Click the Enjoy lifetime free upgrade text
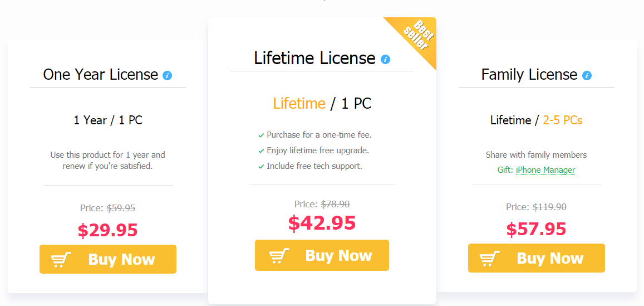Screen dimensions: 644x306 318,150
